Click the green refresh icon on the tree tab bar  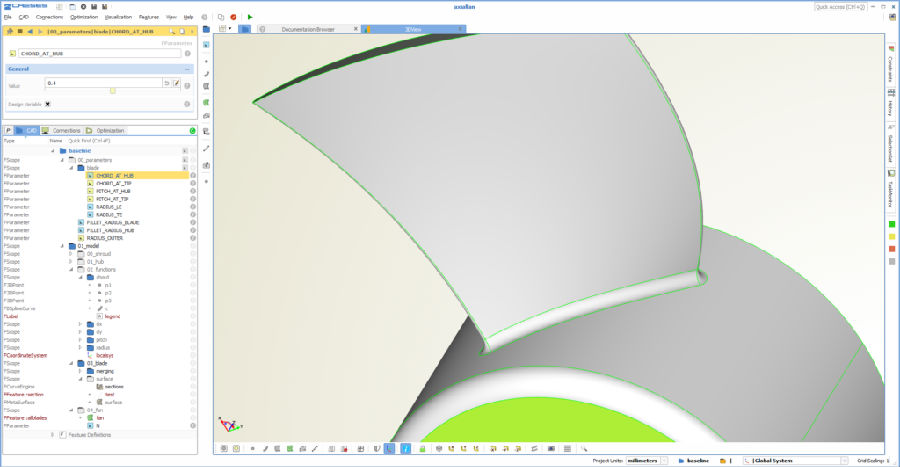click(192, 131)
